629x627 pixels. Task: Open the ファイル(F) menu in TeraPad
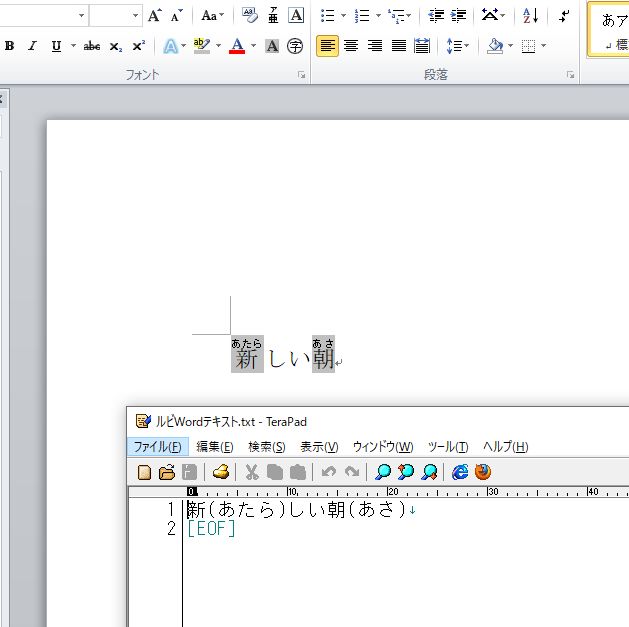click(x=158, y=447)
